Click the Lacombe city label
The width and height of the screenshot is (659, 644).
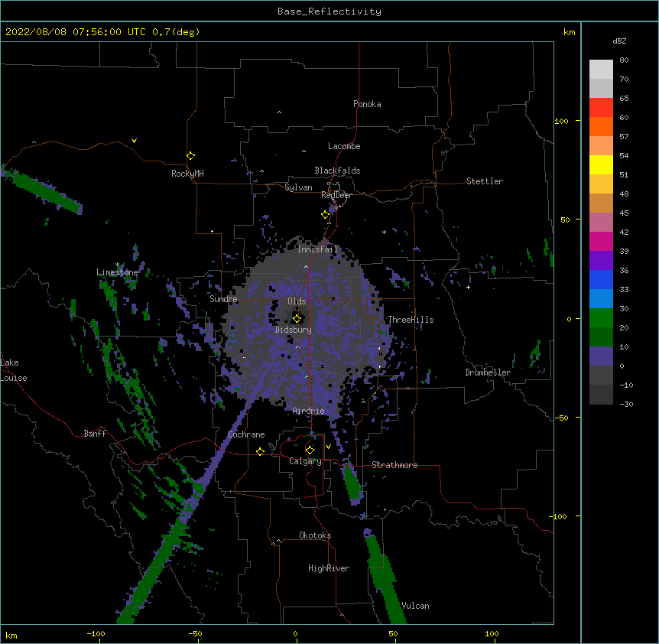pyautogui.click(x=344, y=146)
